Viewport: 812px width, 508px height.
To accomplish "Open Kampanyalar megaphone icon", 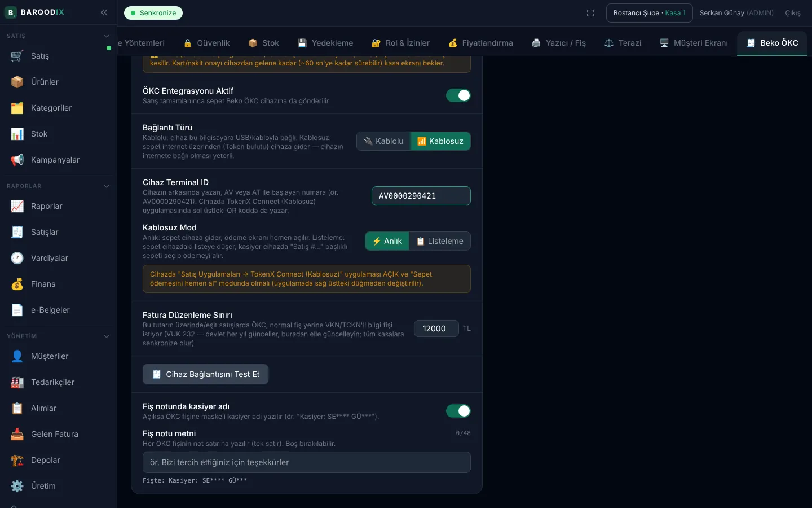I will click(17, 160).
